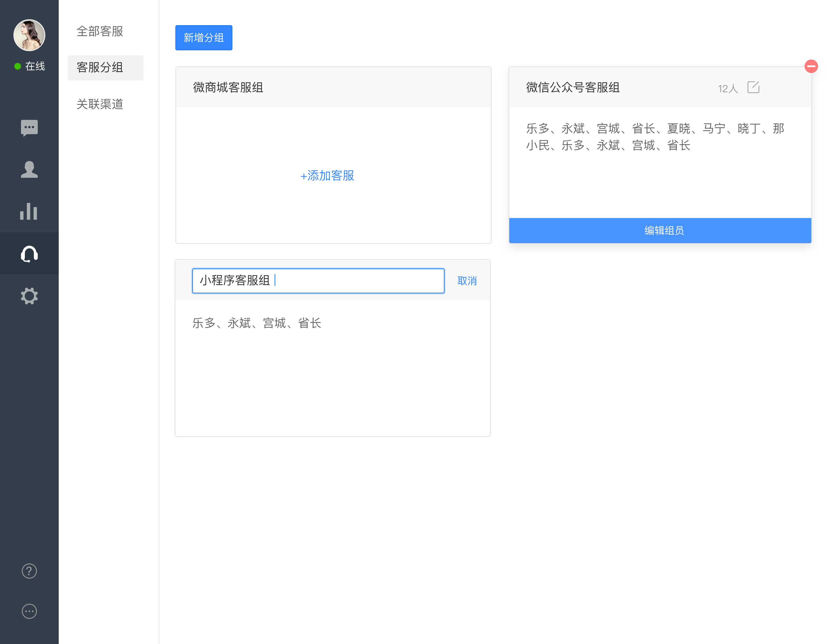The width and height of the screenshot is (839, 644).
Task: Toggle the 在线 online status indicator
Action: (x=30, y=66)
